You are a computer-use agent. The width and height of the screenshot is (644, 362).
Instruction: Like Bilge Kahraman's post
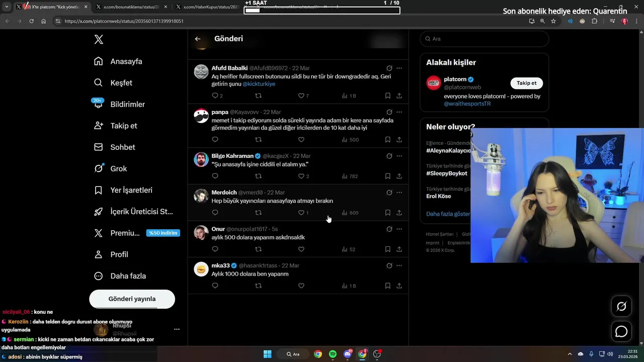click(x=301, y=176)
